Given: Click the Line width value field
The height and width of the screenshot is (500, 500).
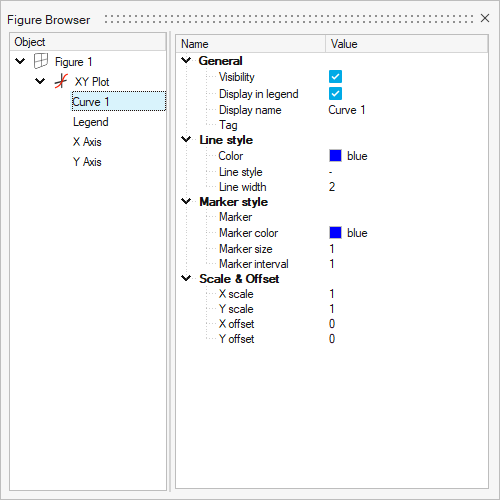Looking at the screenshot, I should pyautogui.click(x=407, y=187).
